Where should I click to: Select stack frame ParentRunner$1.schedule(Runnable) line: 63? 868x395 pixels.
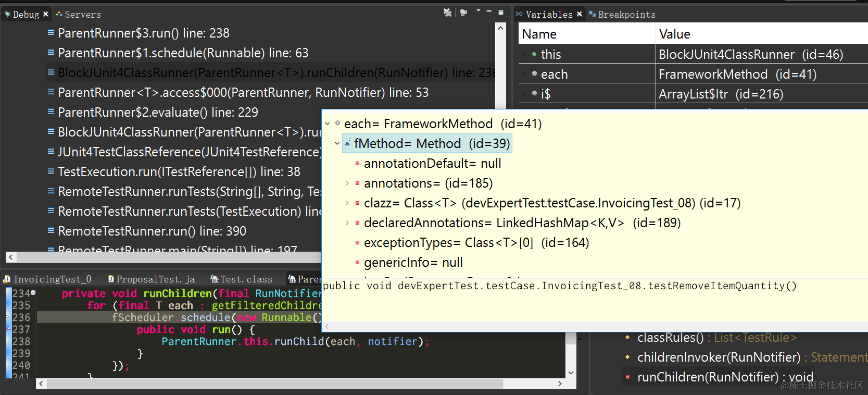[183, 53]
